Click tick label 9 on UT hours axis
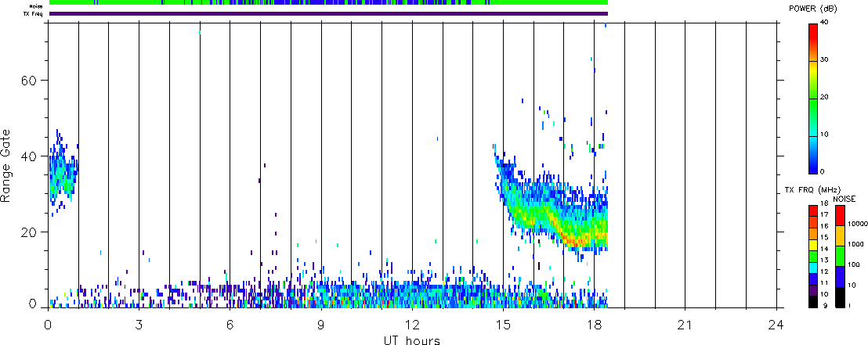This screenshot has height=345, width=868. [321, 325]
